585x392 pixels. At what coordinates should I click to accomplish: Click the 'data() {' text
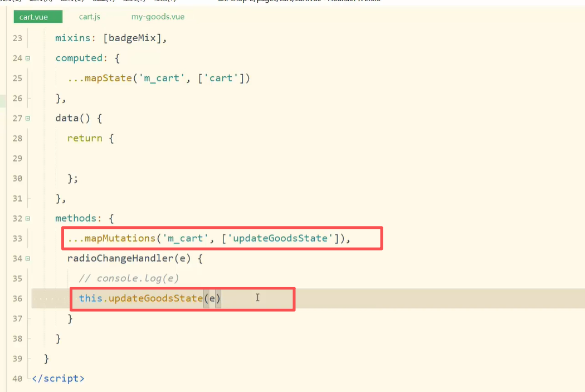point(79,118)
